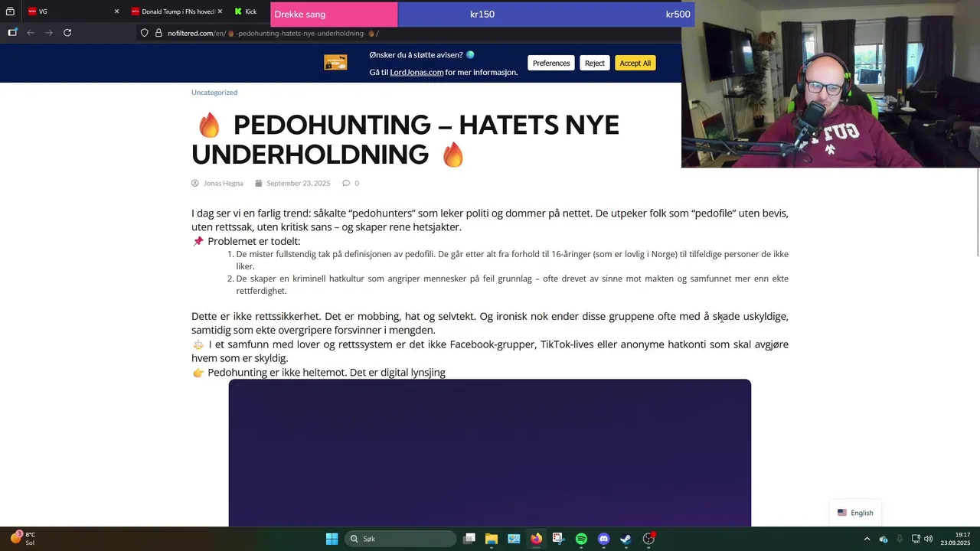Click the yellow card icon in banner

pyautogui.click(x=335, y=63)
